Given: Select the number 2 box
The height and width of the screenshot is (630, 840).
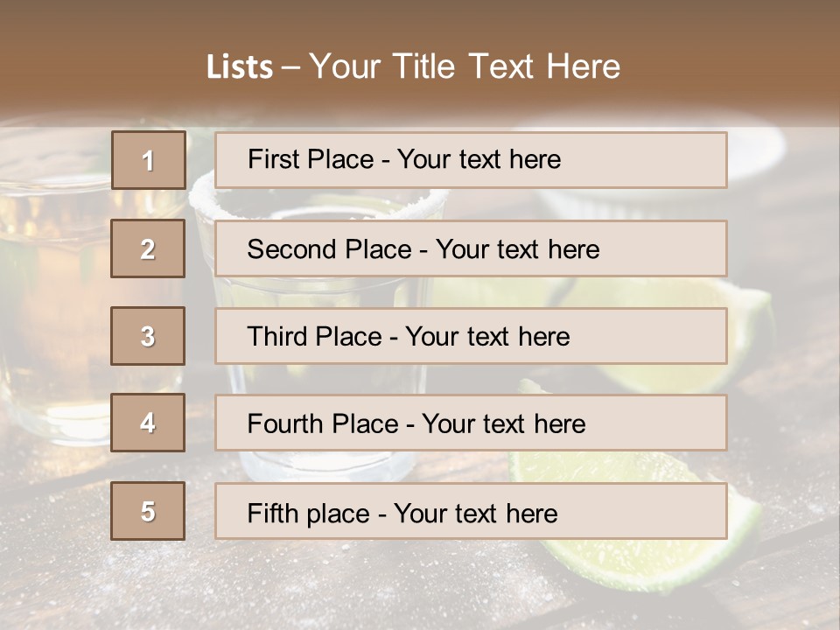Looking at the screenshot, I should coord(148,248).
